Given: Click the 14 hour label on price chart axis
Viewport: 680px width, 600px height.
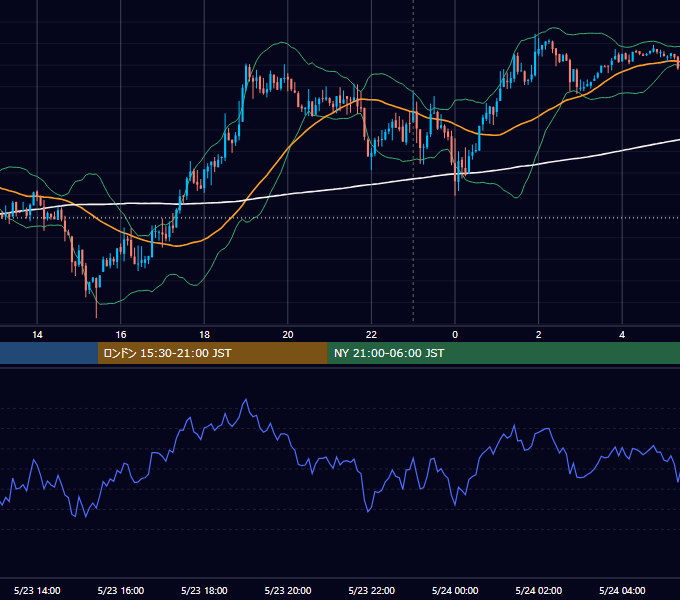Looking at the screenshot, I should (37, 335).
